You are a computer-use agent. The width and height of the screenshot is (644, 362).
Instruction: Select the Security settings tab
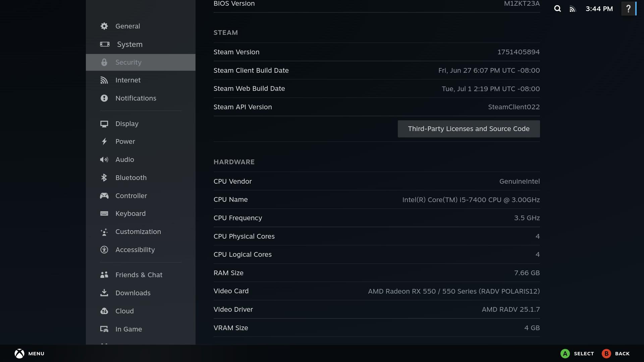click(141, 62)
